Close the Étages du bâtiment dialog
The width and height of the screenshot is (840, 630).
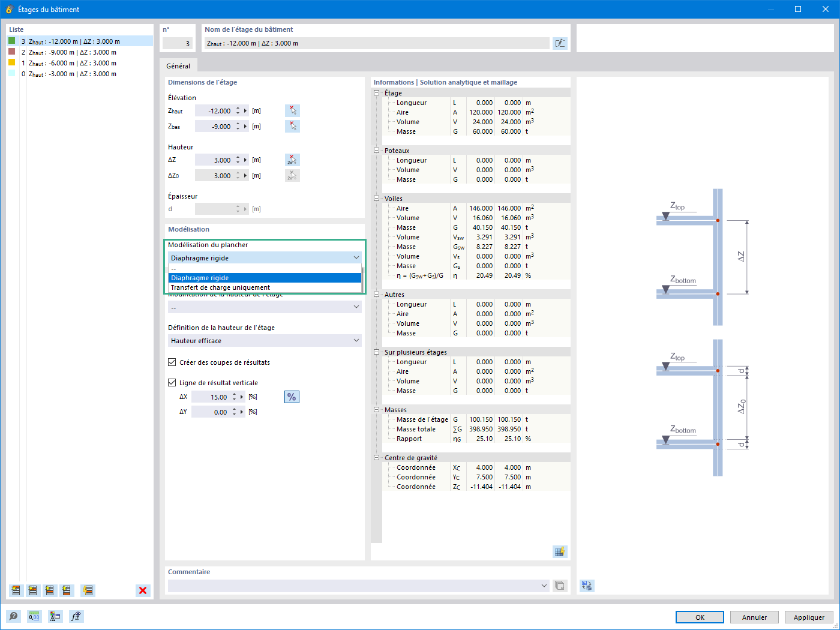[x=826, y=9]
